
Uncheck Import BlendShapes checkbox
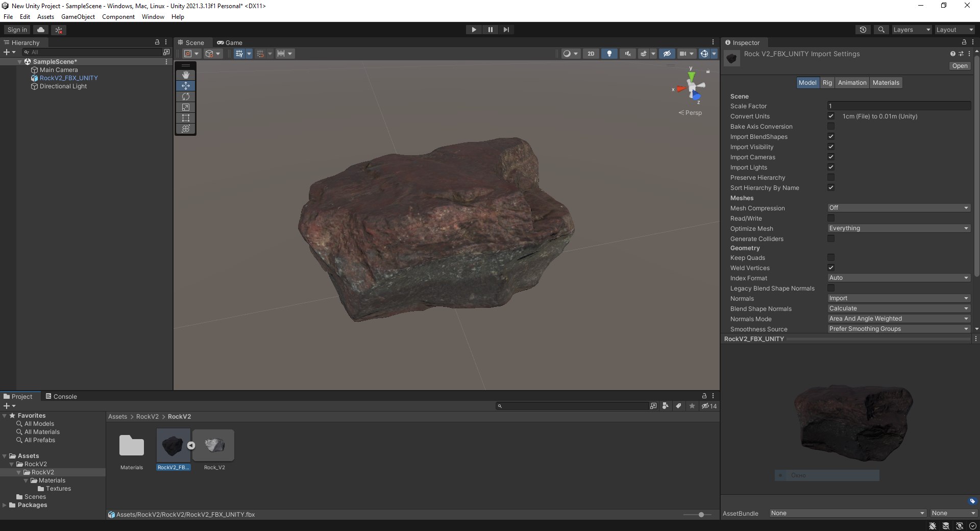pyautogui.click(x=831, y=136)
